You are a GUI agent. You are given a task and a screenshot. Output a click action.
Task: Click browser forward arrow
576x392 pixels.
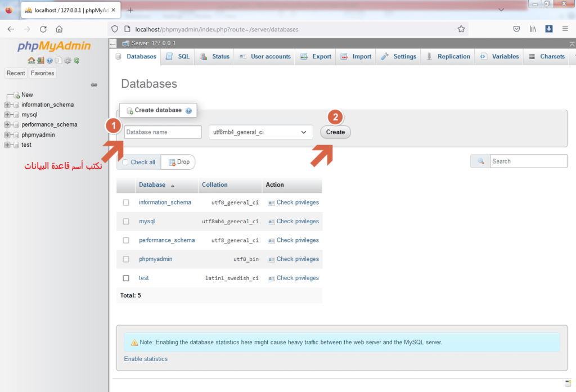(x=27, y=29)
